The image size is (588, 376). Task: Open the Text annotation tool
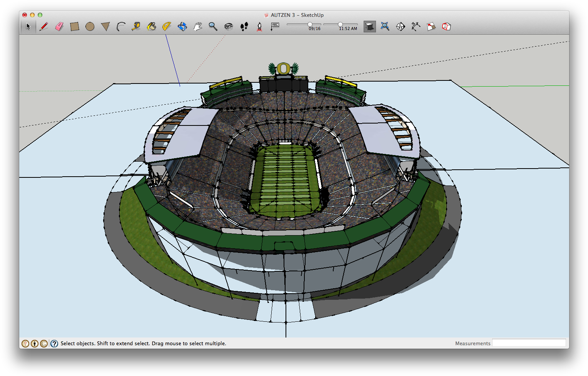coord(274,26)
